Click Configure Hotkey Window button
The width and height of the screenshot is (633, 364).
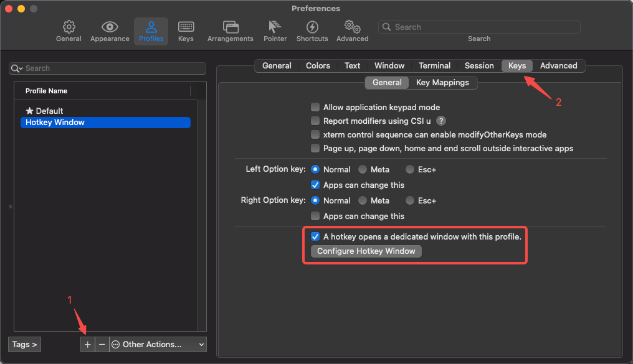(366, 251)
